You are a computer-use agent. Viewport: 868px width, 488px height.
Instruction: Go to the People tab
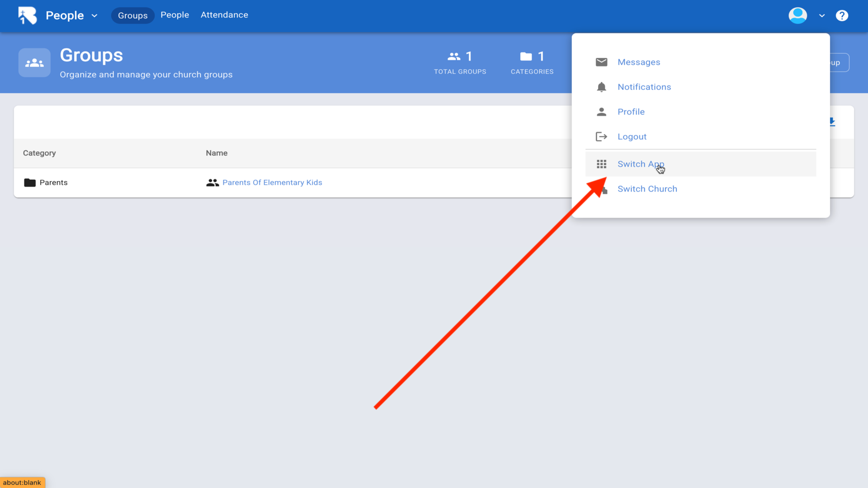pyautogui.click(x=175, y=15)
